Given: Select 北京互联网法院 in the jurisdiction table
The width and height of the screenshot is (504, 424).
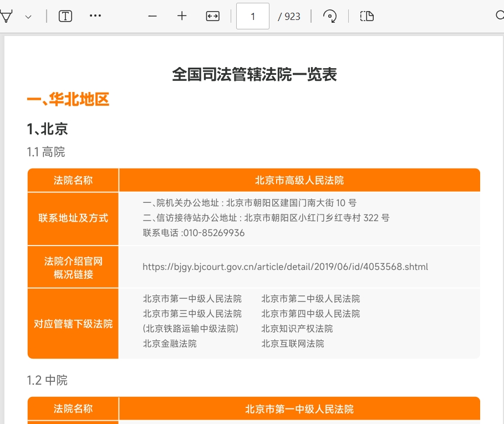Looking at the screenshot, I should 292,343.
